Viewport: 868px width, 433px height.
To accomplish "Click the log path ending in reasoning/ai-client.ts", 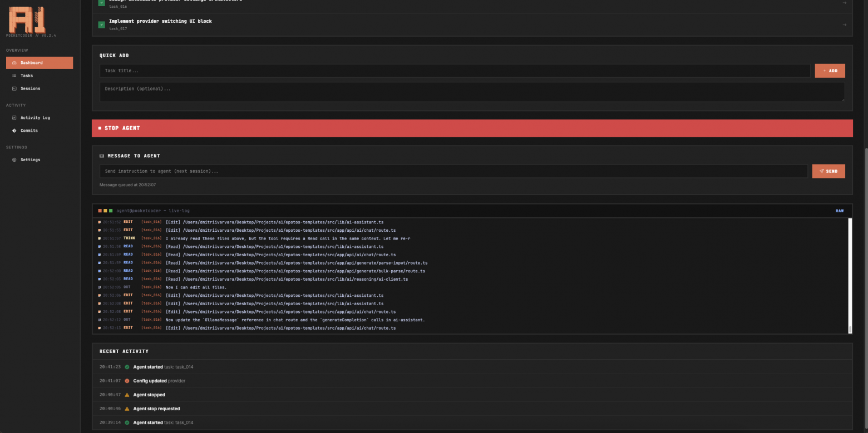I will [x=287, y=279].
